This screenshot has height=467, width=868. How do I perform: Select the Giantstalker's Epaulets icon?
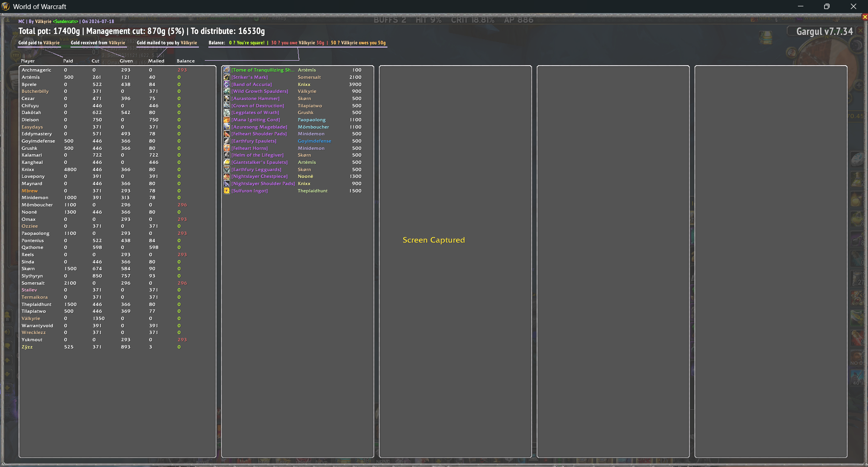tap(226, 162)
